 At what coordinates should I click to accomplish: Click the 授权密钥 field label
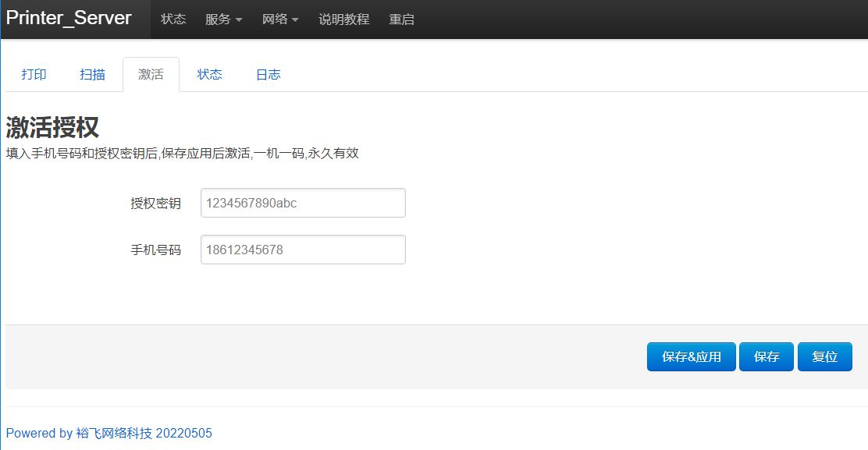[155, 204]
